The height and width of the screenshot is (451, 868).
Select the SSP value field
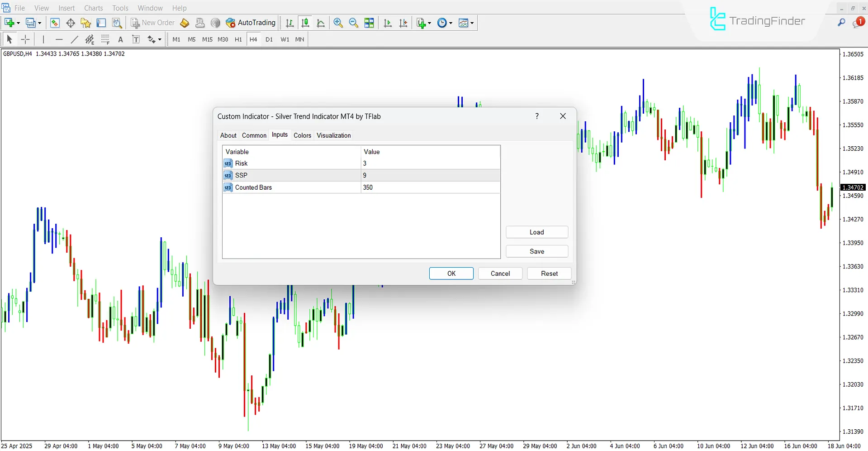click(x=430, y=175)
